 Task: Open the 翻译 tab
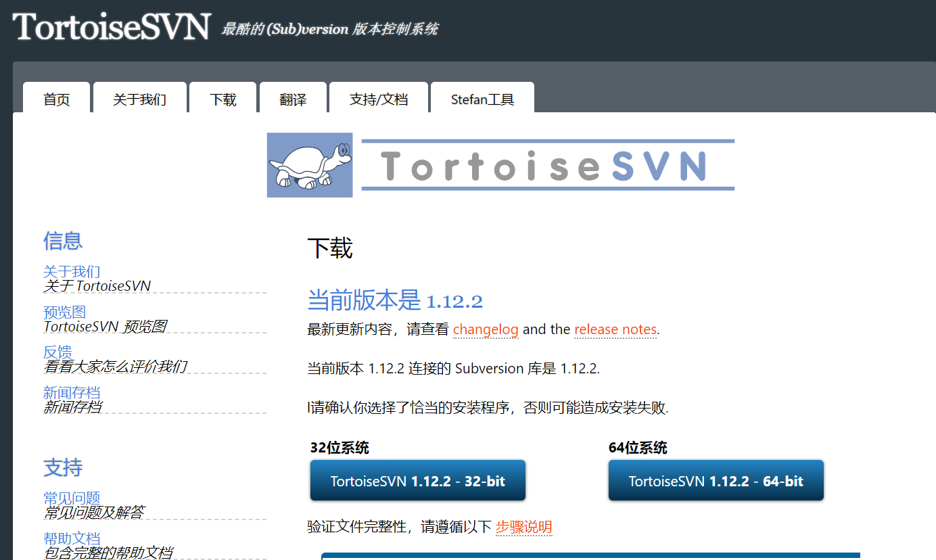click(292, 97)
